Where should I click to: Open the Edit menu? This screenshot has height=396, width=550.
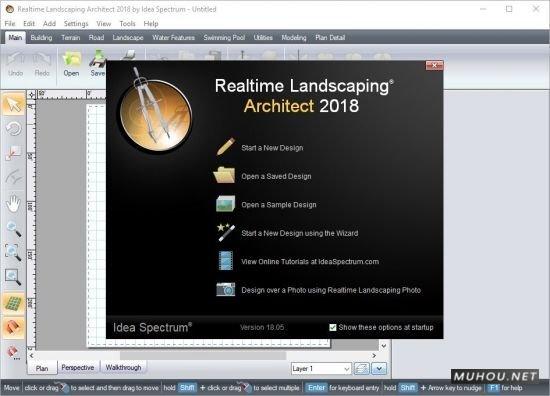[29, 24]
